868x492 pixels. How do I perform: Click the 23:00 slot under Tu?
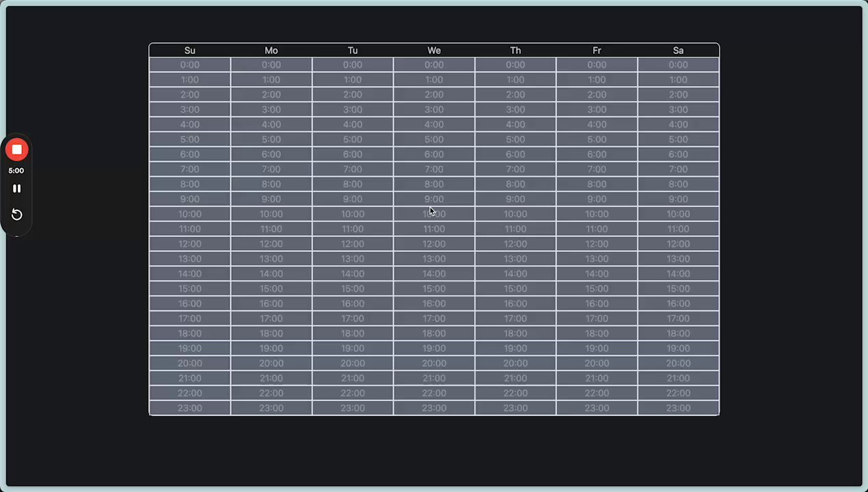(353, 408)
